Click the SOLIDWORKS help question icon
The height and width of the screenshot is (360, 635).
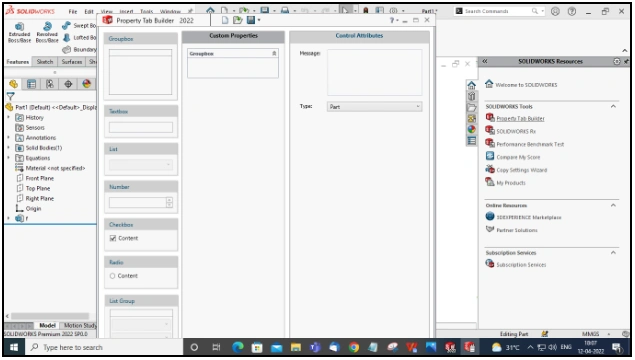(571, 11)
